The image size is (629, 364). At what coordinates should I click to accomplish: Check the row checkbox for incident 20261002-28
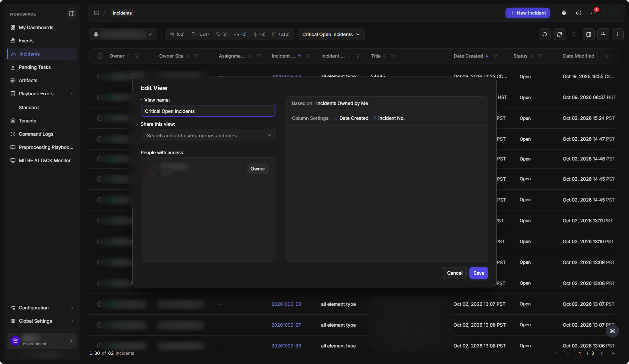coord(100,304)
